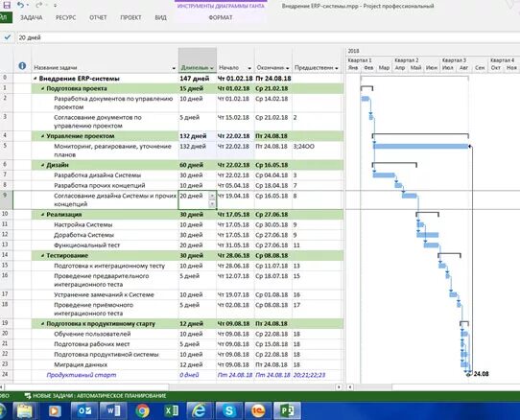Click the new tasks scheduling mode icon
The image size is (520, 420).
tap(28, 396)
